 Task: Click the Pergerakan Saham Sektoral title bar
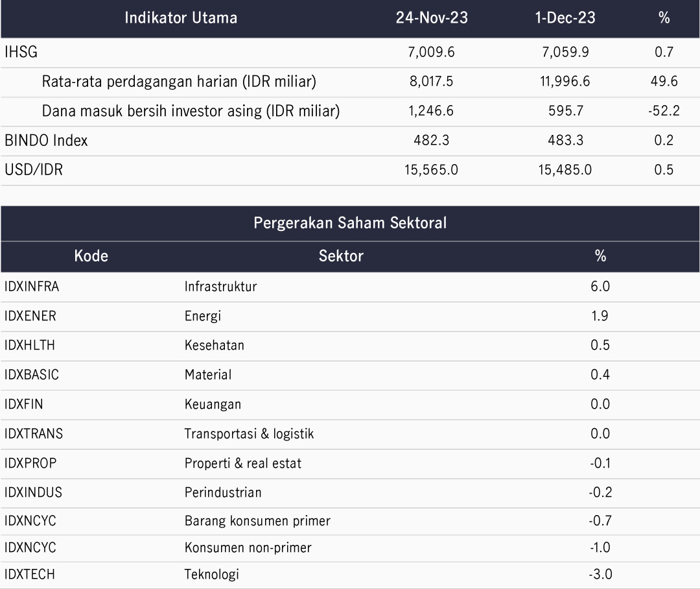pyautogui.click(x=350, y=223)
